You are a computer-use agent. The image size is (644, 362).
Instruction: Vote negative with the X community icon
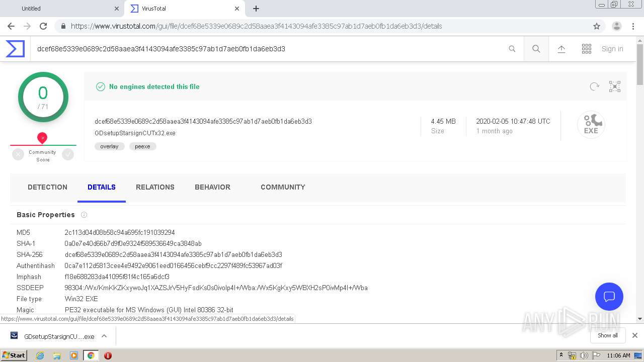(x=18, y=155)
